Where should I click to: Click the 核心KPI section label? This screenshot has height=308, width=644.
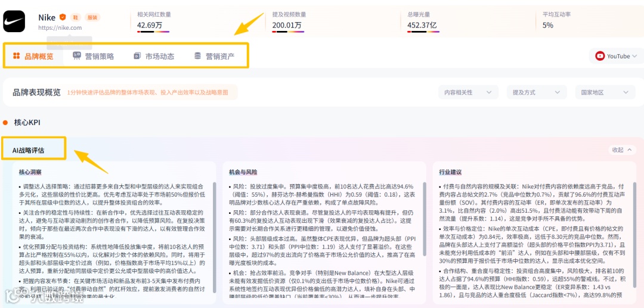coord(27,122)
